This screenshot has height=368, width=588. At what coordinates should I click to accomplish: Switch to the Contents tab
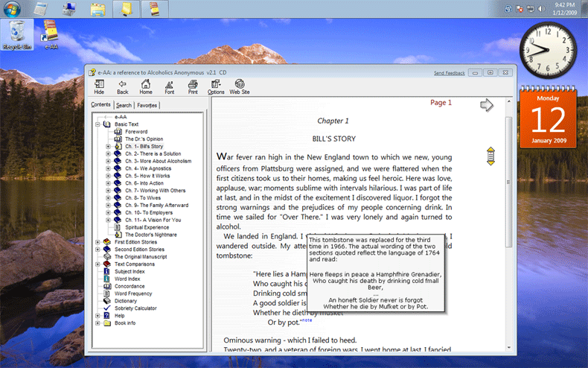pos(101,105)
